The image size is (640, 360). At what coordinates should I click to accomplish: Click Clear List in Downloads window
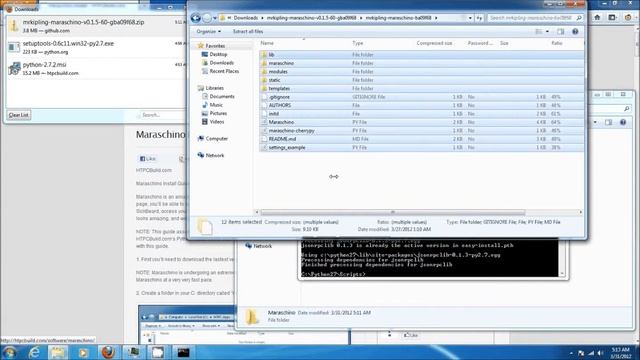click(19, 115)
